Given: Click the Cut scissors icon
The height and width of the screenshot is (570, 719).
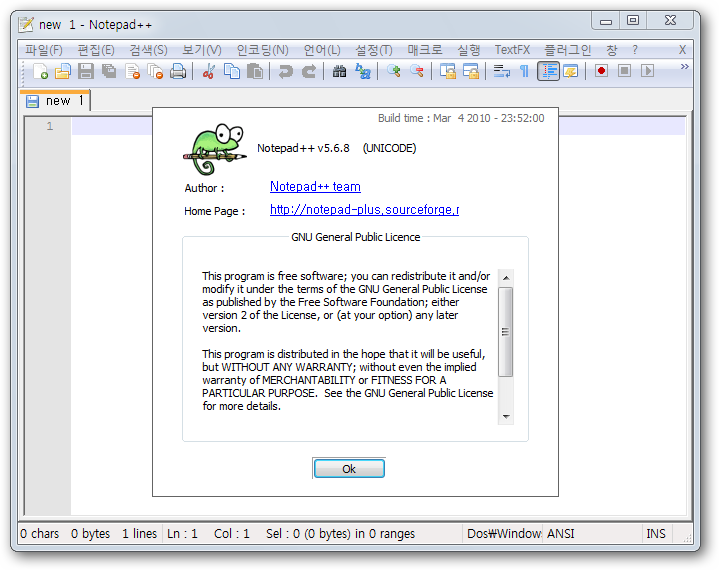Looking at the screenshot, I should 209,72.
